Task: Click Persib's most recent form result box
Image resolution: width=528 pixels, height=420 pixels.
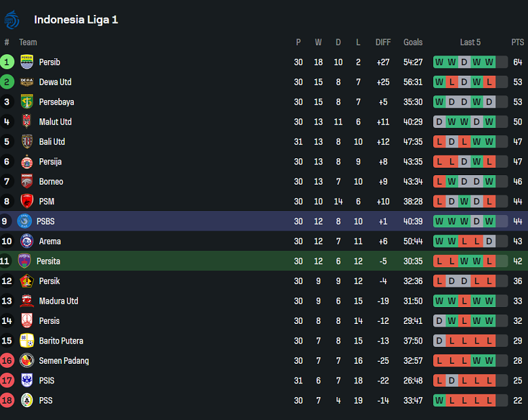Action: [489, 62]
